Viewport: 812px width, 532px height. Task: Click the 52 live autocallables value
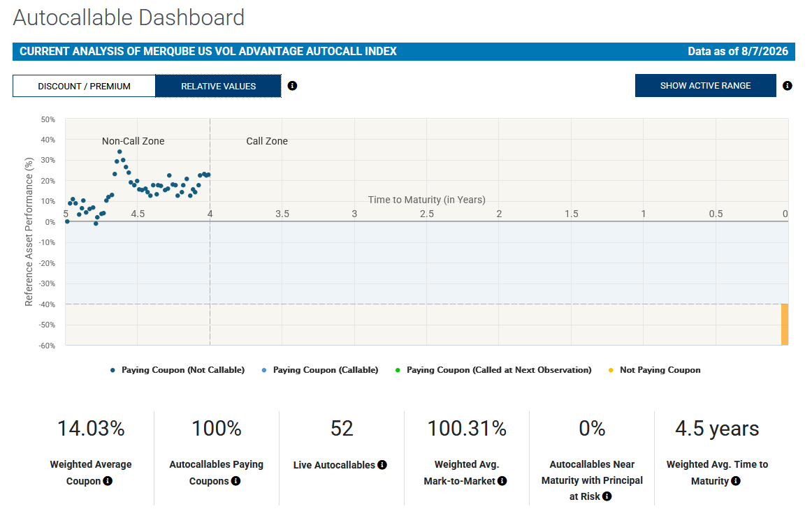click(342, 429)
